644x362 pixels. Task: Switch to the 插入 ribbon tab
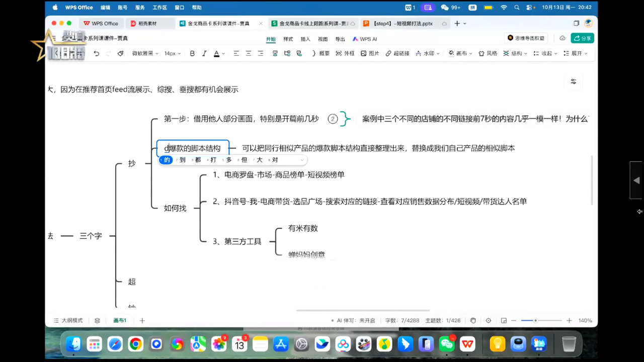305,39
